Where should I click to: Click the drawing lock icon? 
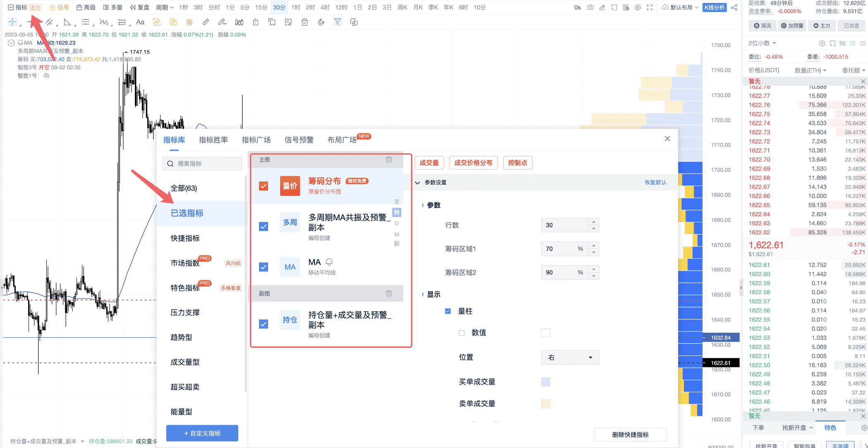(256, 22)
